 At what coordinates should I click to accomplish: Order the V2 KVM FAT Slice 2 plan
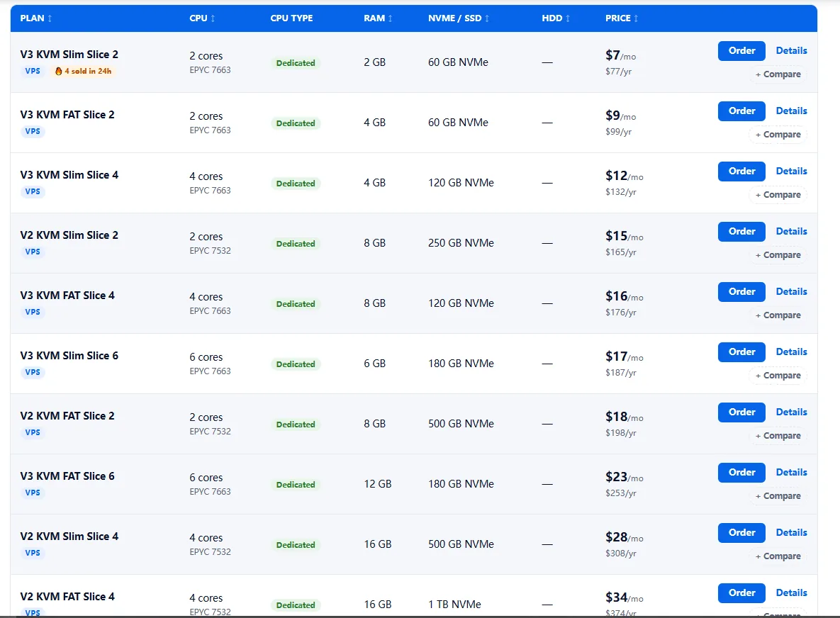coord(741,412)
